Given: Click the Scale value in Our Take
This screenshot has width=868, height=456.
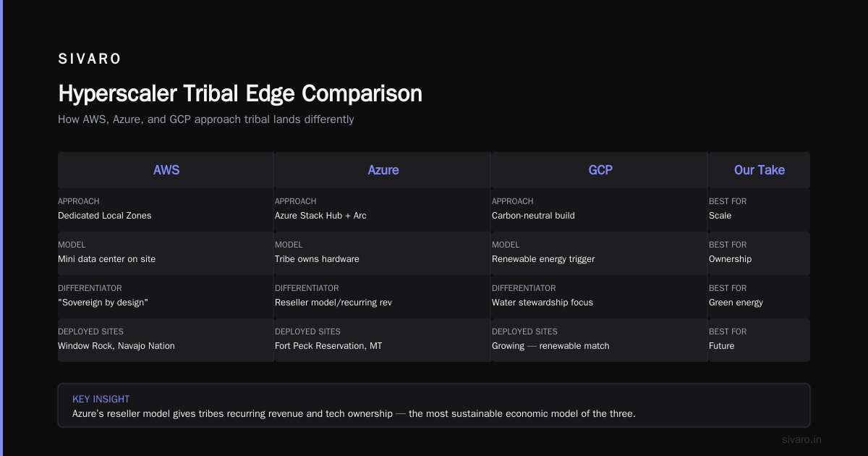Looking at the screenshot, I should pos(720,216).
